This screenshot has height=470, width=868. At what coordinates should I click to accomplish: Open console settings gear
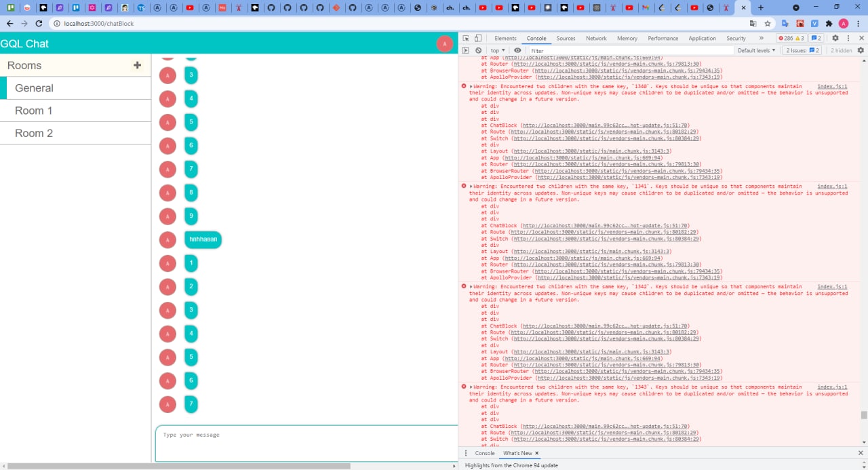[x=861, y=50]
